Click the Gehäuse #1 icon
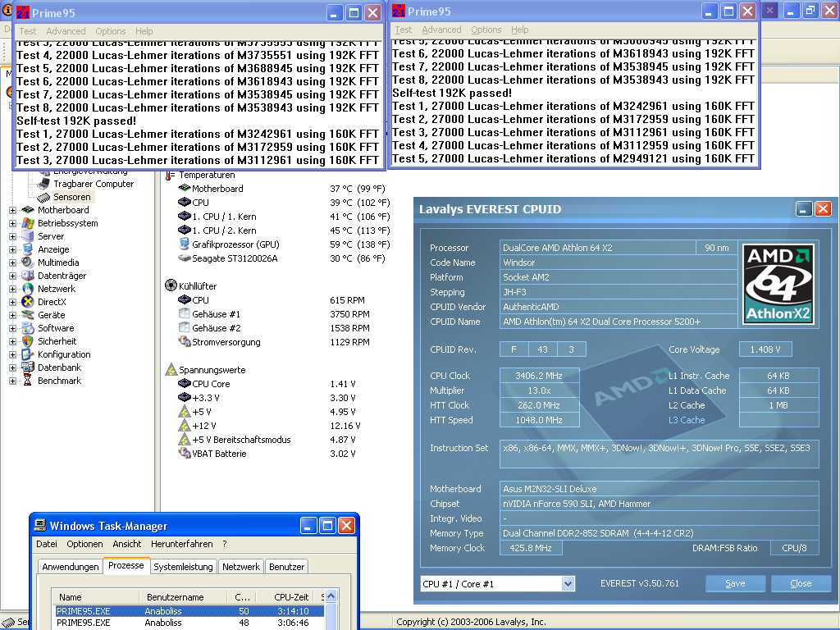Screen dimensions: 840x630 tap(185, 314)
